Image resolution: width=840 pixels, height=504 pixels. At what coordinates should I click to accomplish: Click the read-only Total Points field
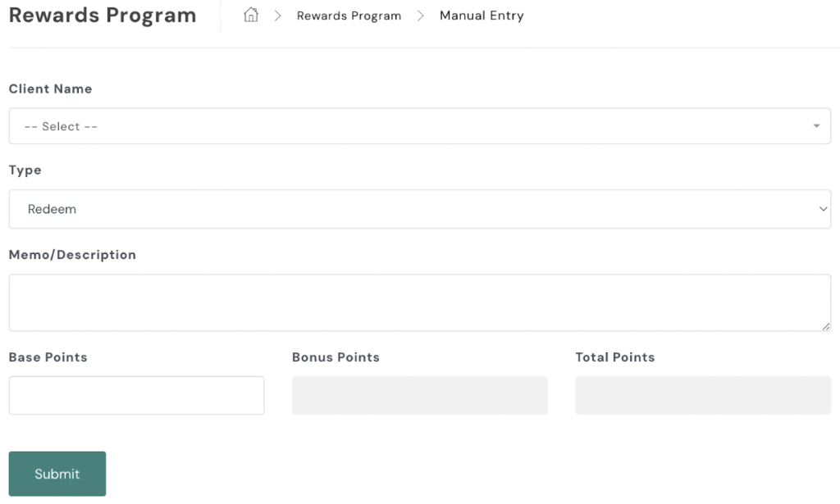point(703,396)
